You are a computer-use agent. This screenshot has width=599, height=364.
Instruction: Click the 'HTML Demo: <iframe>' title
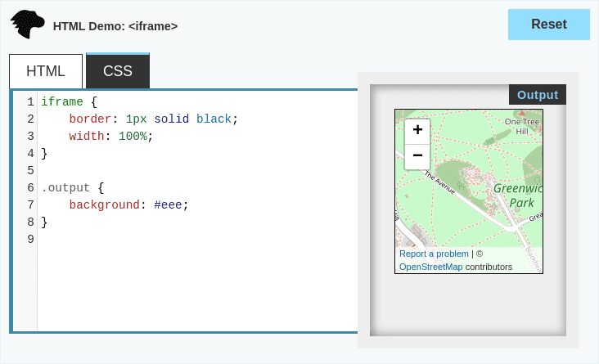click(x=115, y=26)
